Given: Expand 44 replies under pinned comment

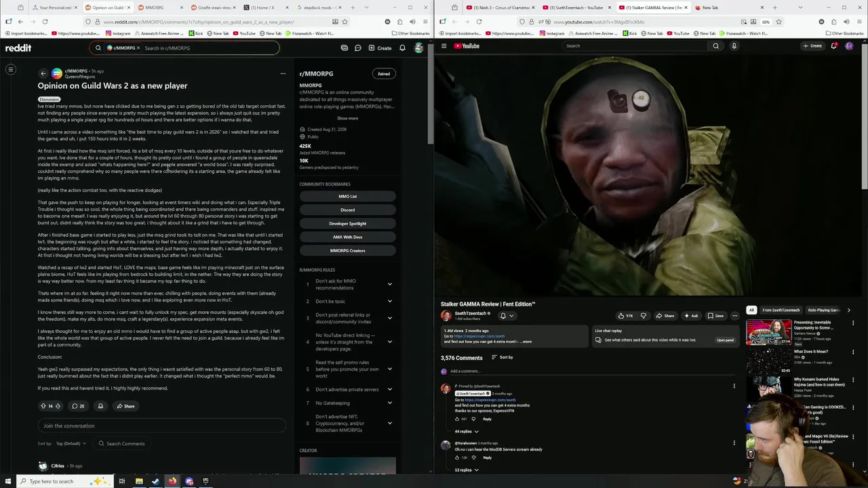Looking at the screenshot, I should (467, 432).
